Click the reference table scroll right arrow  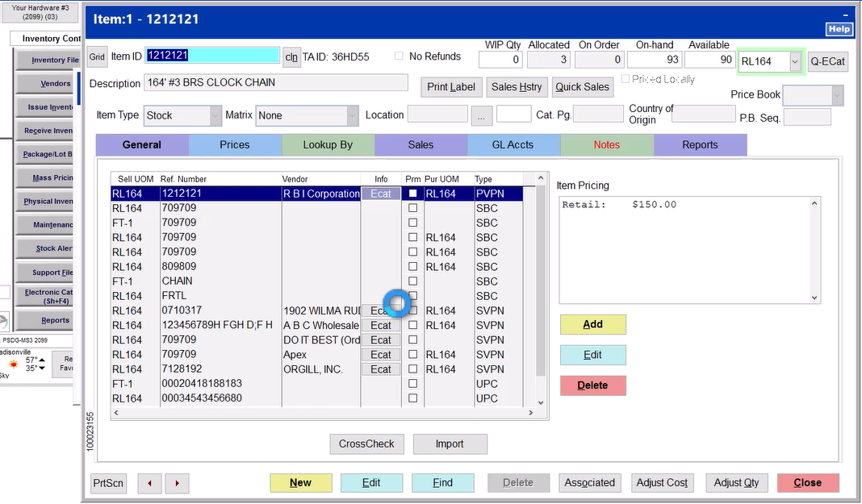(530, 412)
